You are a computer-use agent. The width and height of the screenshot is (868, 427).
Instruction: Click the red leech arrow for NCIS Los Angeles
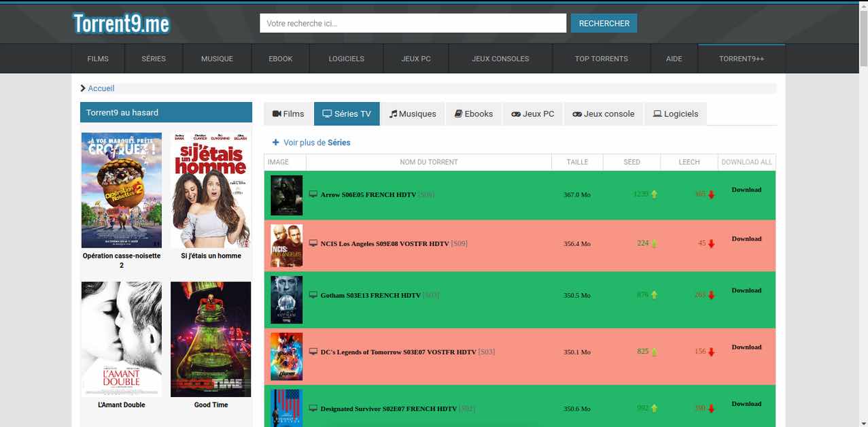(712, 243)
